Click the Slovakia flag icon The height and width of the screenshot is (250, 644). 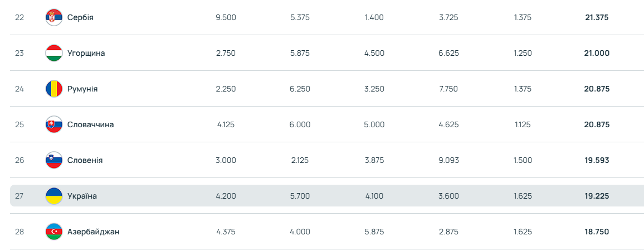53,124
